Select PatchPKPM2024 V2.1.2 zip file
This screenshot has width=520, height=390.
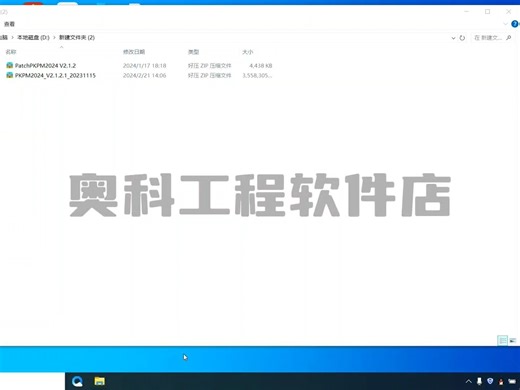(x=45, y=66)
